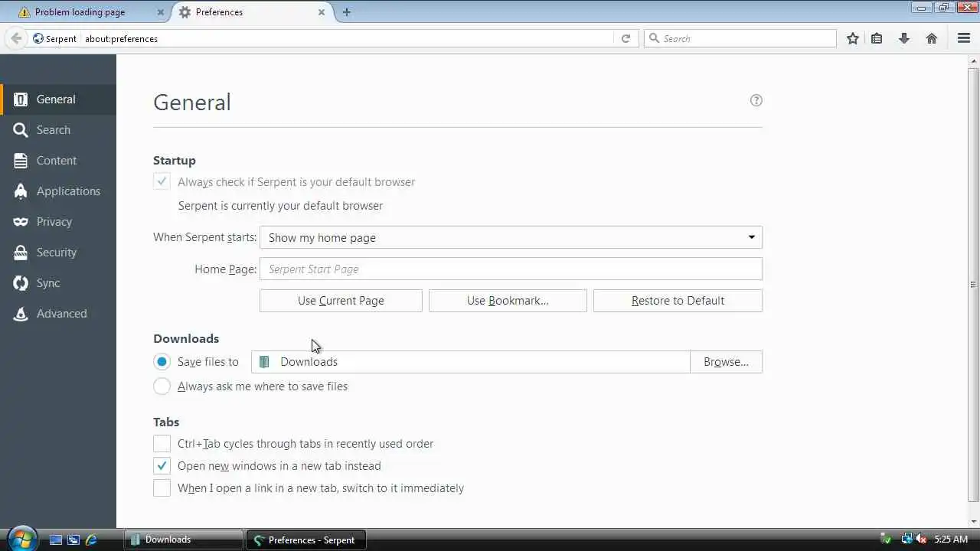Viewport: 980px width, 551px height.
Task: Open the Applications preferences category
Action: click(x=58, y=191)
